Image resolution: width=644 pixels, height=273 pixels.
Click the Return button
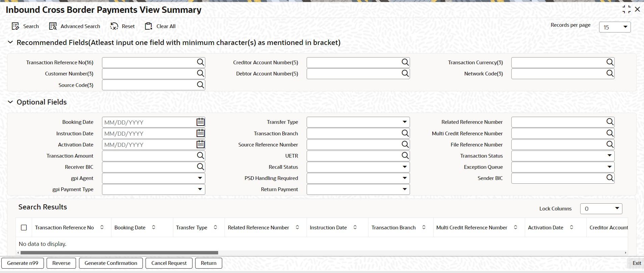(x=209, y=263)
